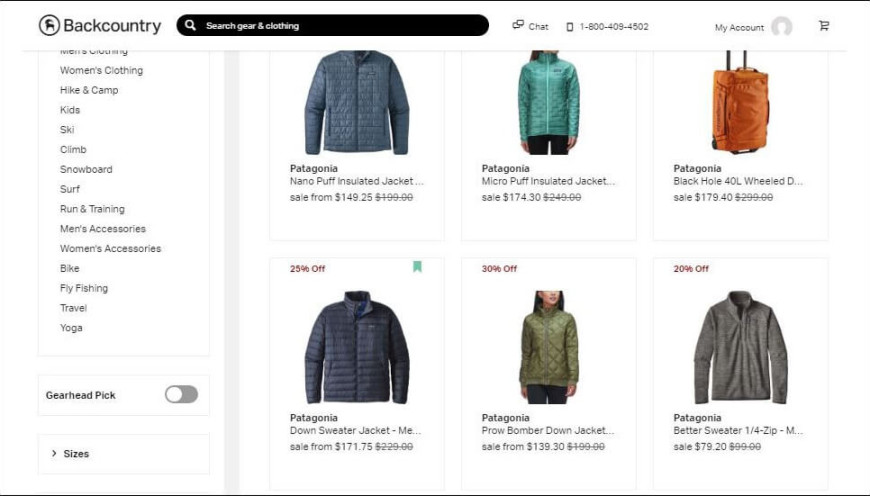The width and height of the screenshot is (870, 496).
Task: Select the Ski category
Action: (67, 130)
